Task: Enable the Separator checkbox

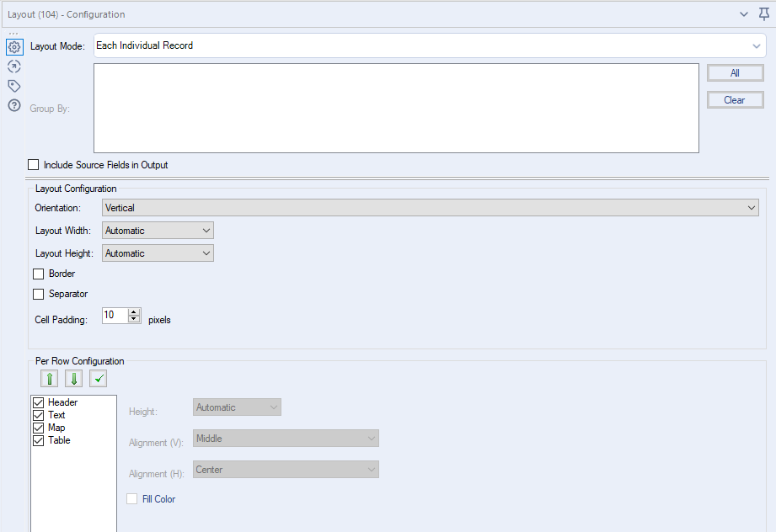Action: [38, 294]
